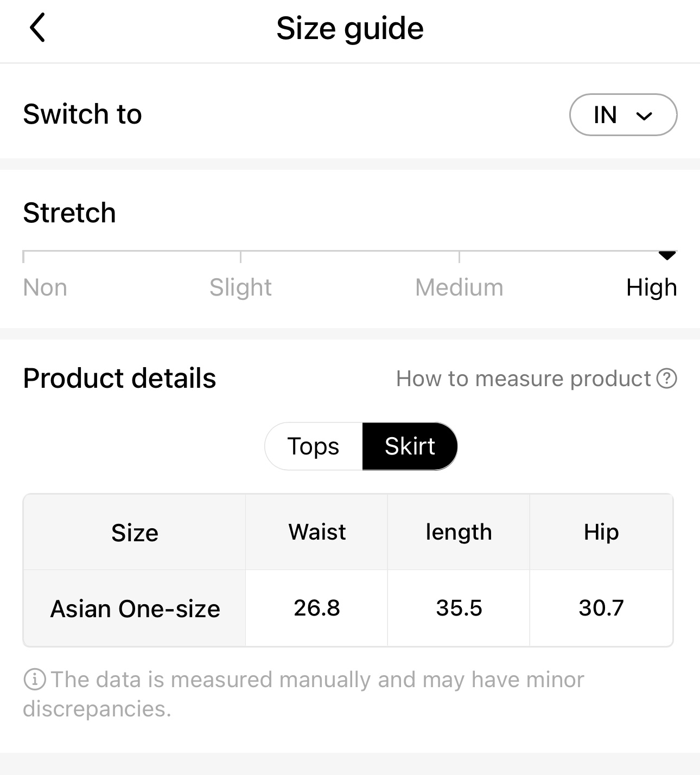Image resolution: width=700 pixels, height=775 pixels.
Task: Click the 26.8 waist value cell
Action: coord(317,608)
